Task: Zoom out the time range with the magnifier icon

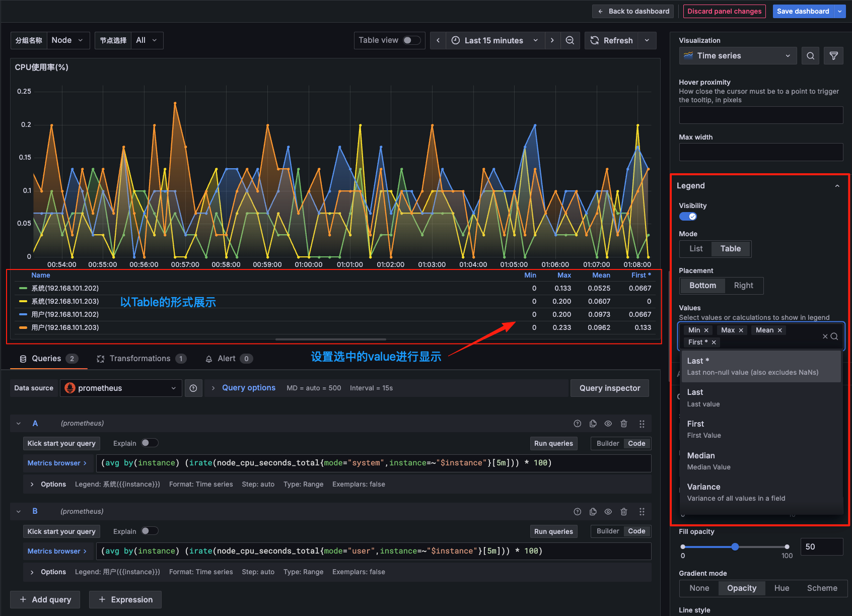Action: 571,40
